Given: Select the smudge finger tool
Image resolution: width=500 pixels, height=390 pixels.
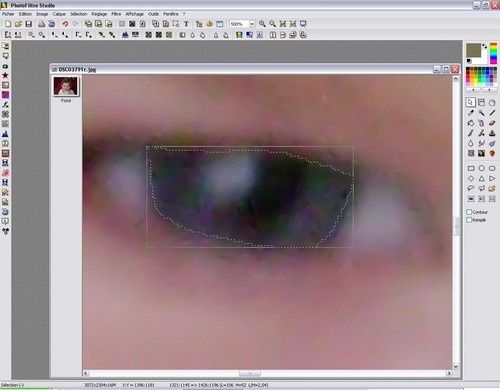Looking at the screenshot, I should pyautogui.click(x=481, y=143).
